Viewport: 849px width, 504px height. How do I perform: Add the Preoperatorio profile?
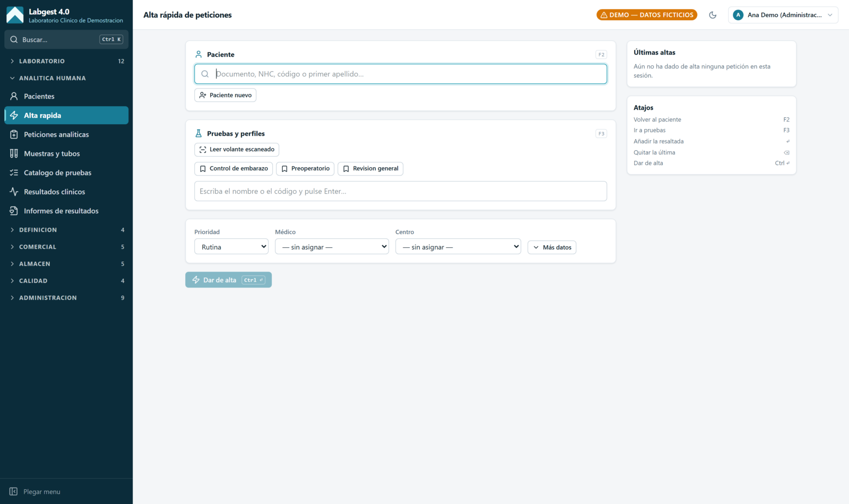(x=305, y=169)
